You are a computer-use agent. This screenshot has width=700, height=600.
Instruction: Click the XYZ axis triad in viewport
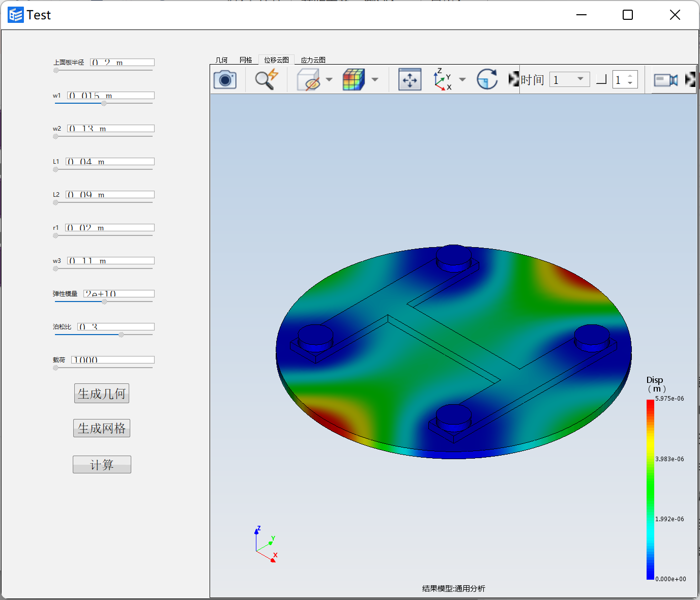(x=266, y=544)
